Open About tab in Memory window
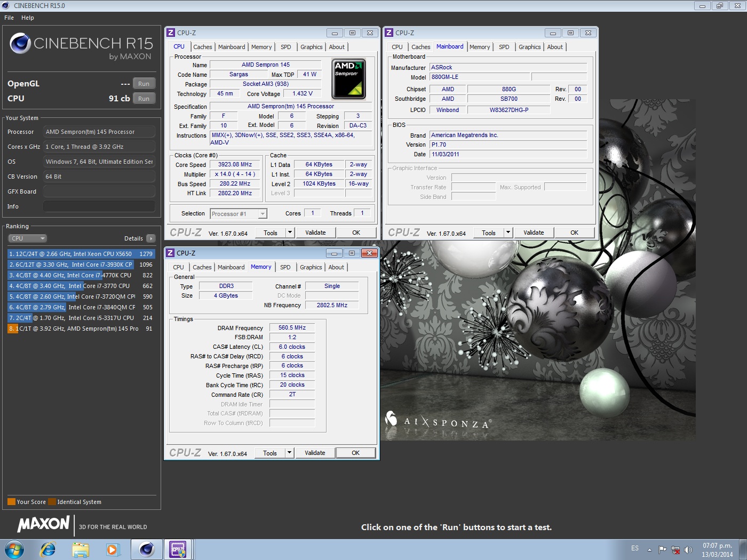The height and width of the screenshot is (560, 747). tap(336, 267)
